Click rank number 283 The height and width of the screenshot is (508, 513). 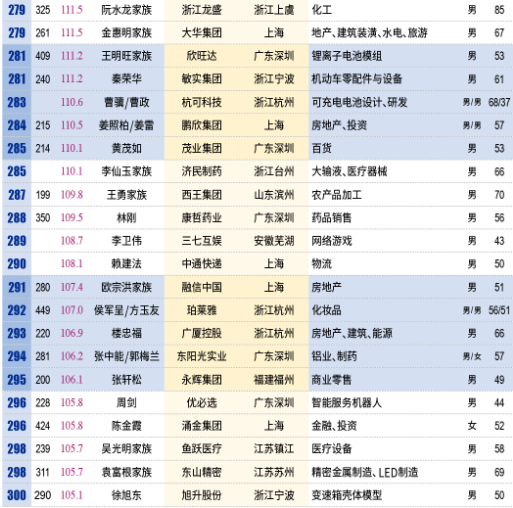click(17, 102)
